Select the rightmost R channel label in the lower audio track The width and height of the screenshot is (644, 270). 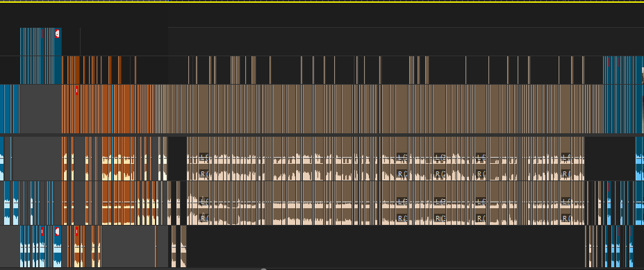(x=566, y=218)
